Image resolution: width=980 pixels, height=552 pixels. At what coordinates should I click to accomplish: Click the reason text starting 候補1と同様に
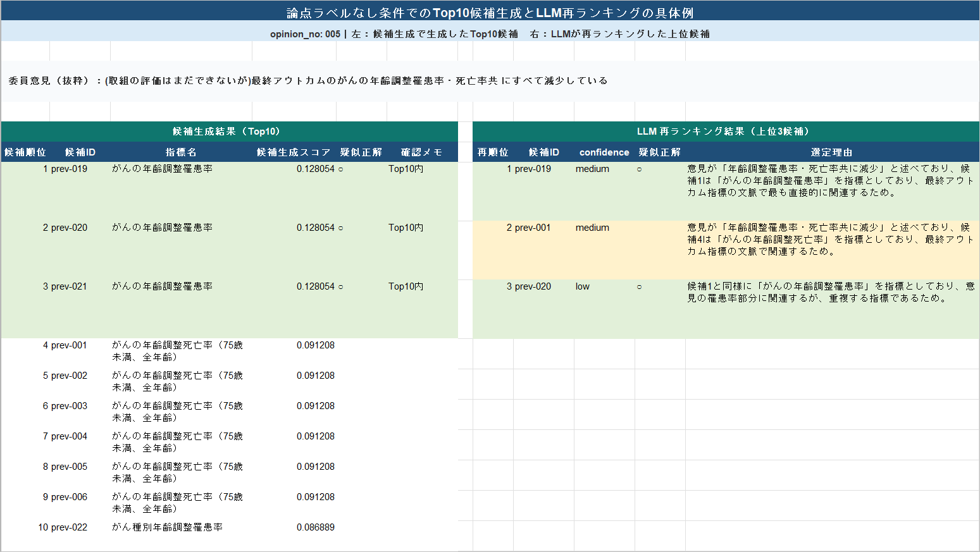[830, 292]
